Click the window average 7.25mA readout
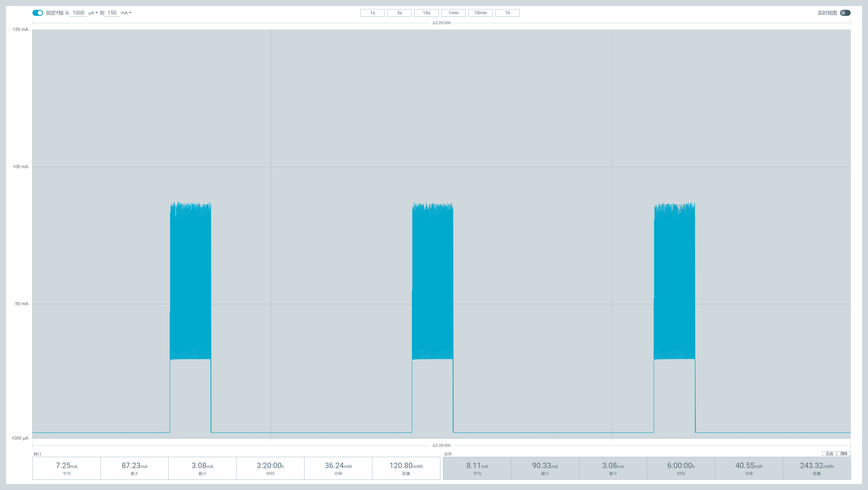Image resolution: width=868 pixels, height=490 pixels. click(66, 468)
